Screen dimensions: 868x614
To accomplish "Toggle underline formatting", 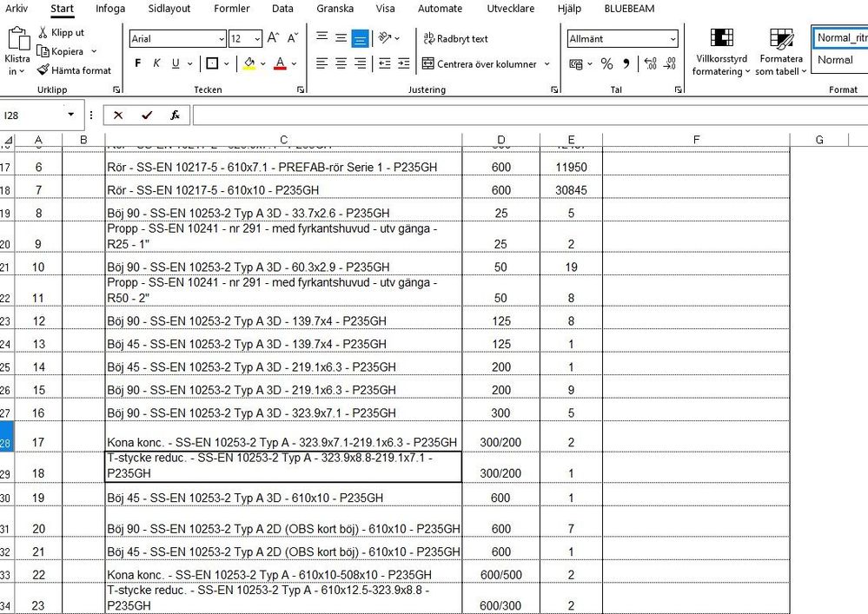I will click(x=174, y=63).
